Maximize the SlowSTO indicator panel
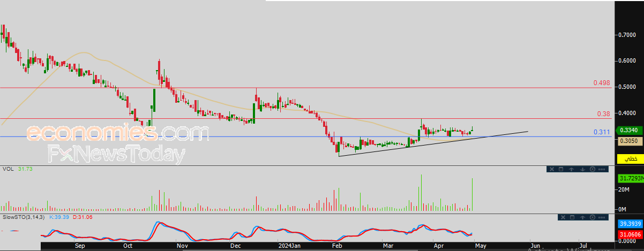Viewport: 644px width, 251px height. 572,217
